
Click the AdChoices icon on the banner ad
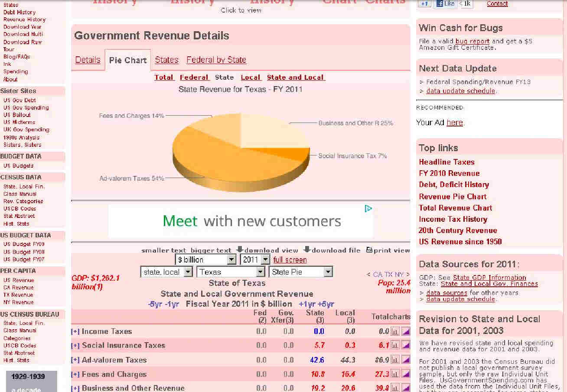tap(368, 209)
